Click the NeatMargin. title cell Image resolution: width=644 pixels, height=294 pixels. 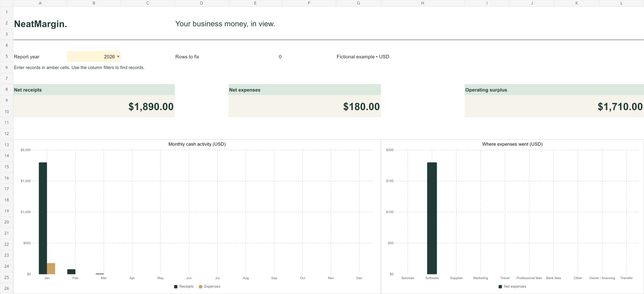[41, 24]
